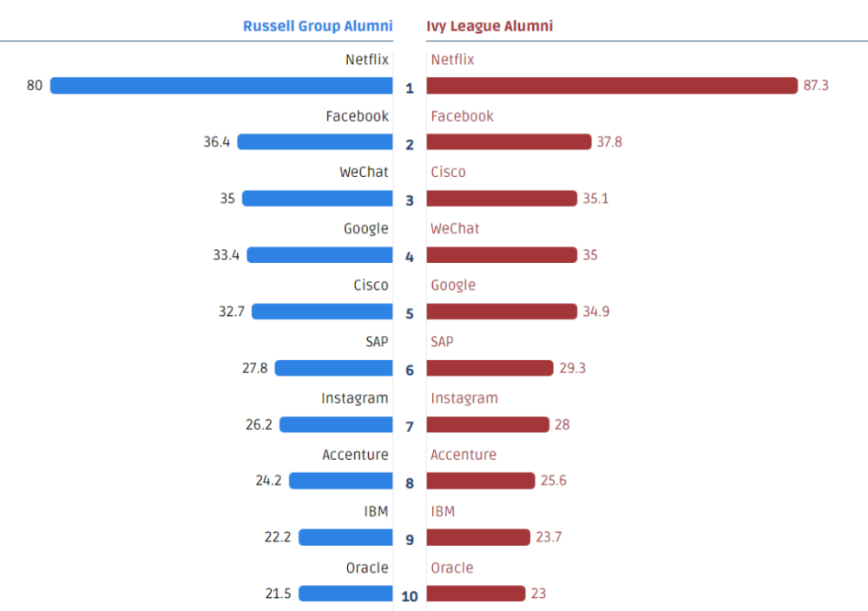Viewport: 868px width, 611px height.
Task: Click the blue Accenture bar at 24.2
Action: tap(341, 481)
